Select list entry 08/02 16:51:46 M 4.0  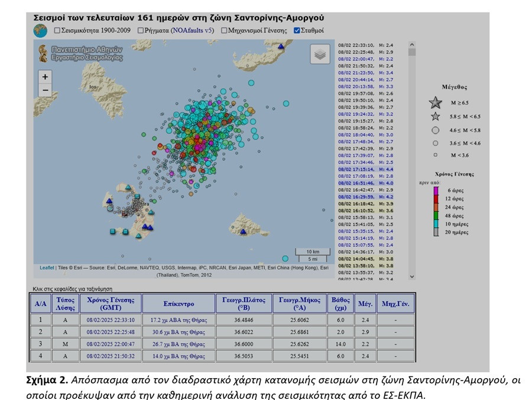click(366, 183)
